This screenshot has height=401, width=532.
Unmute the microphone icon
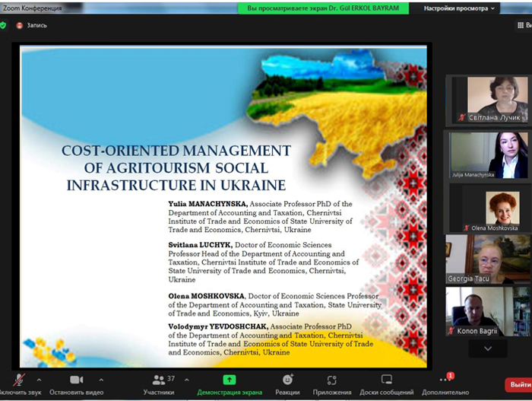[x=19, y=380]
